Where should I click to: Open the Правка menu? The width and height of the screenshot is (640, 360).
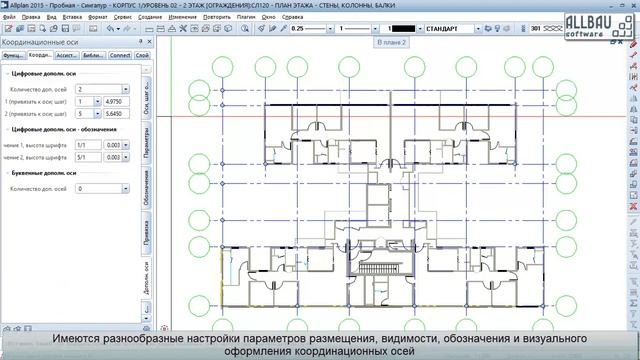coord(31,17)
